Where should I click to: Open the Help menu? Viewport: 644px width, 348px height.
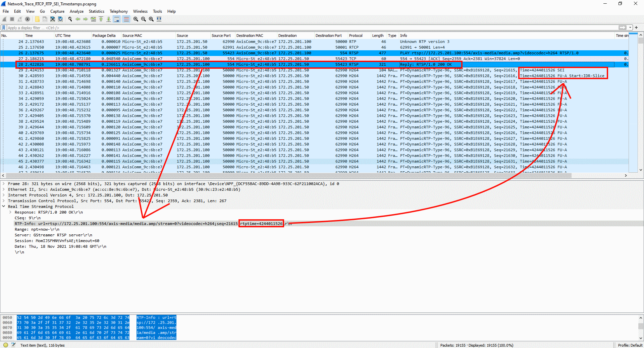click(x=171, y=11)
